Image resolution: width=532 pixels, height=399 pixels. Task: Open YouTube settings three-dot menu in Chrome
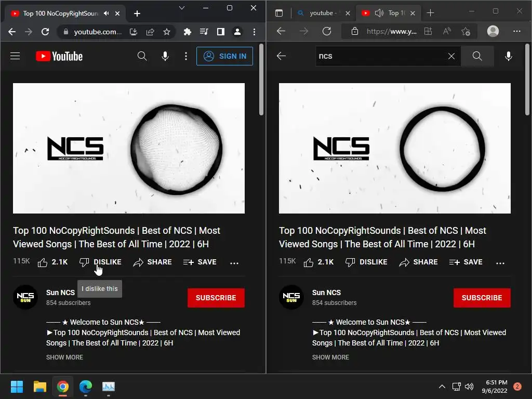[x=186, y=56]
